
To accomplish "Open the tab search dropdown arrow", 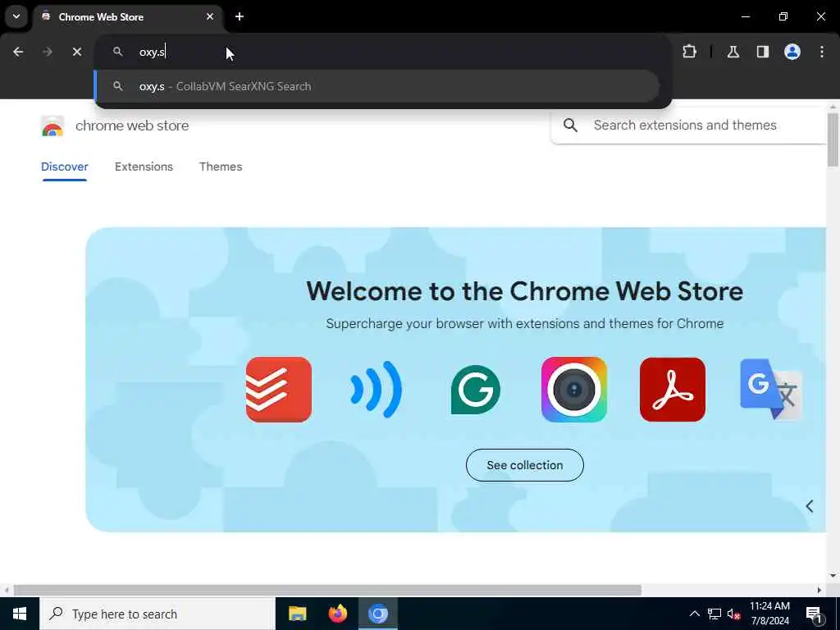I will point(16,16).
